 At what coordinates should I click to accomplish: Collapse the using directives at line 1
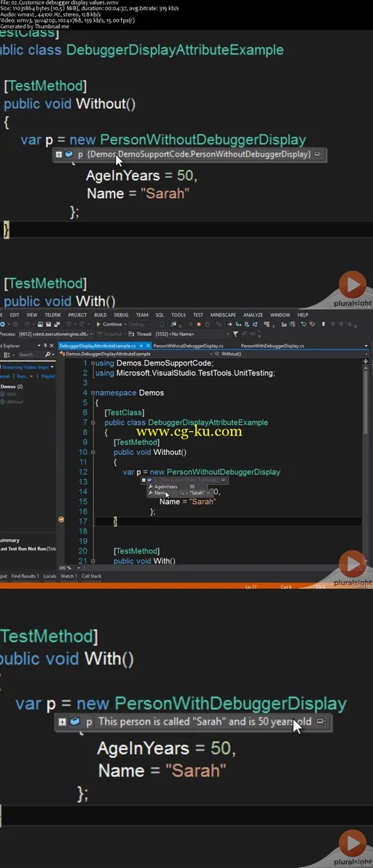tap(93, 363)
